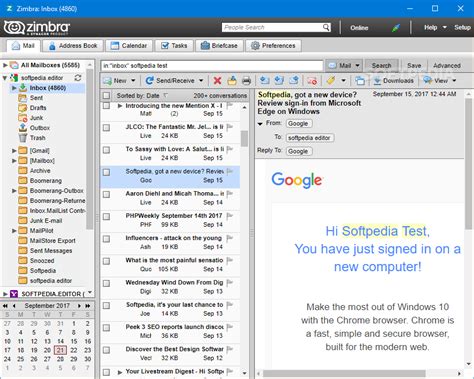Switch to the Tasks tab
474x379 pixels.
click(174, 46)
